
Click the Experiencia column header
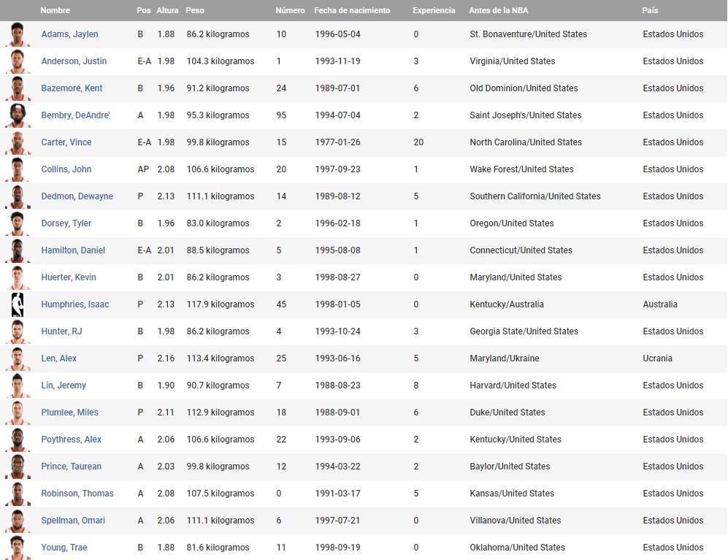pyautogui.click(x=434, y=10)
